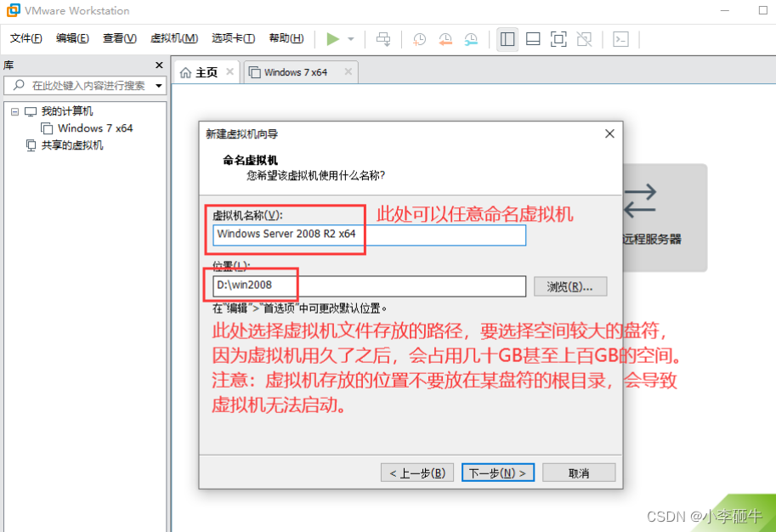Open the 帮助(H) menu
This screenshot has height=532, width=776.
[x=286, y=38]
